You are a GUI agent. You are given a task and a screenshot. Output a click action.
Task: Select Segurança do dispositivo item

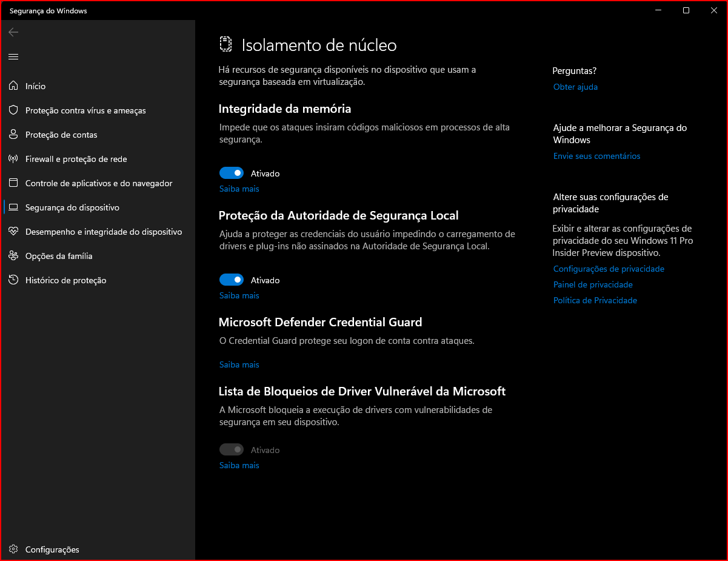click(x=98, y=207)
